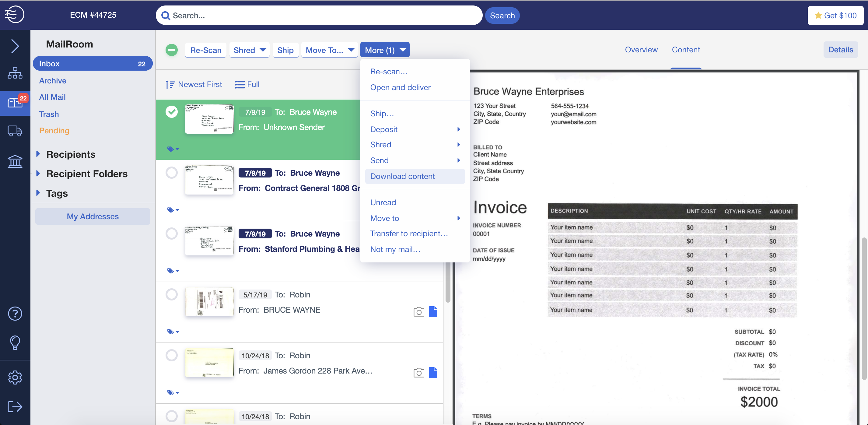The image size is (868, 425).
Task: Click the Earth Class Mail logo icon
Action: pos(15,15)
